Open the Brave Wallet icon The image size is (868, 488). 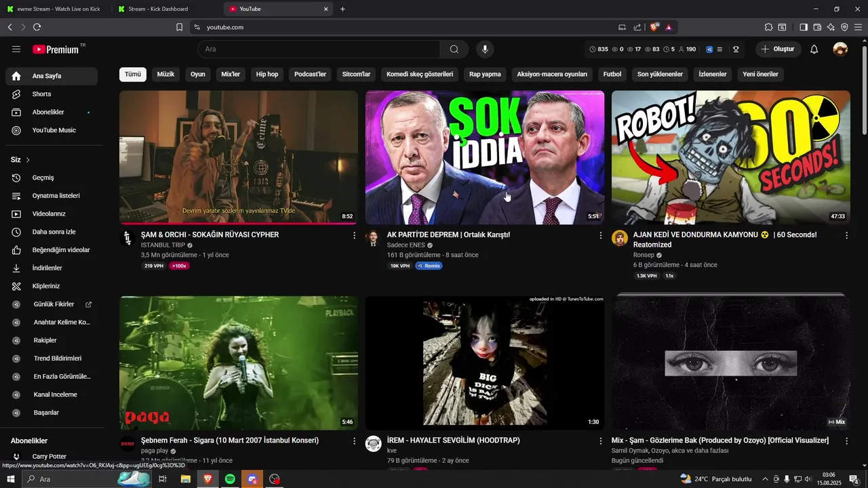pyautogui.click(x=817, y=27)
